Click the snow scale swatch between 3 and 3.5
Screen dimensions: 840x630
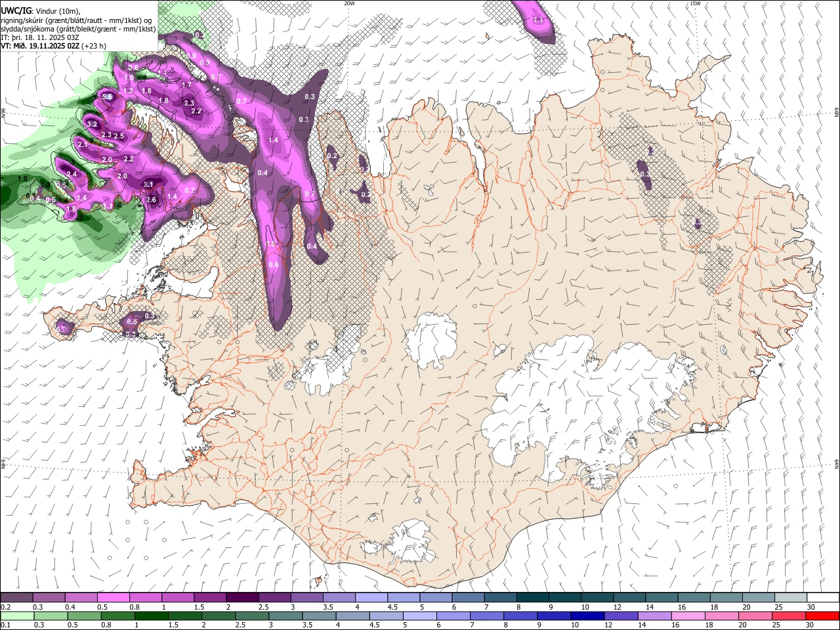[306, 597]
